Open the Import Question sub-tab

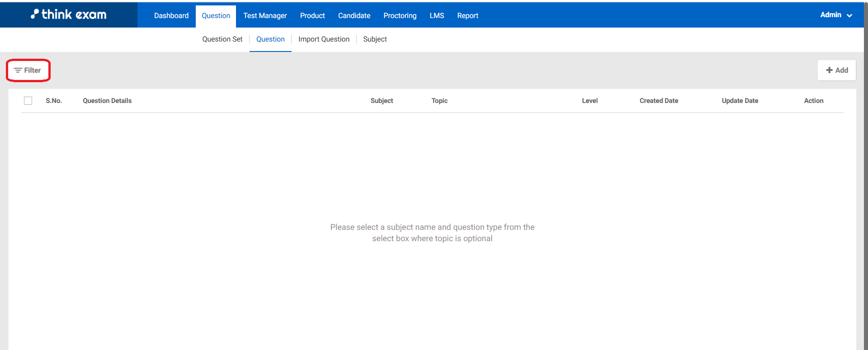point(324,39)
